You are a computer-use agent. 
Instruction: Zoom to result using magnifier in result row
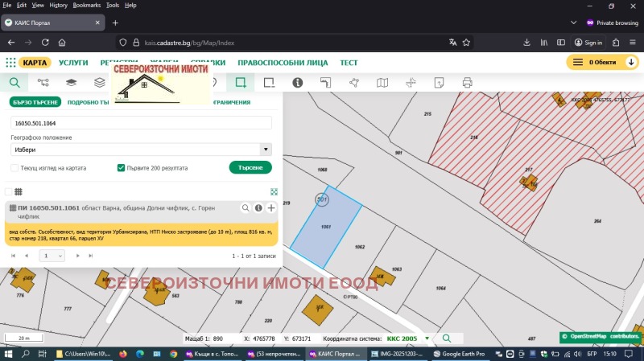246,208
